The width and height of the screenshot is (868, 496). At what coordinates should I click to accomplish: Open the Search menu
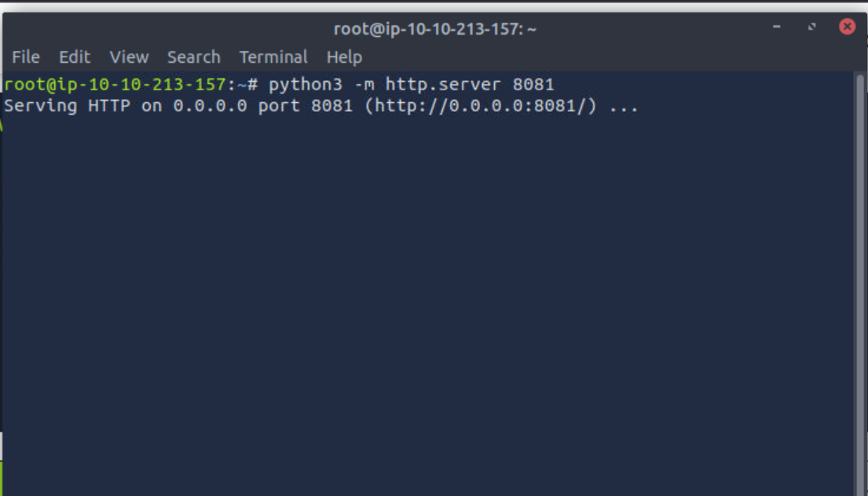193,57
